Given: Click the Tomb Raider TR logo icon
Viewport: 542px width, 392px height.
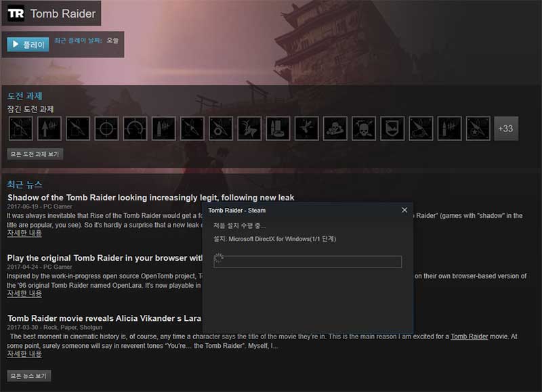Looking at the screenshot, I should 16,14.
